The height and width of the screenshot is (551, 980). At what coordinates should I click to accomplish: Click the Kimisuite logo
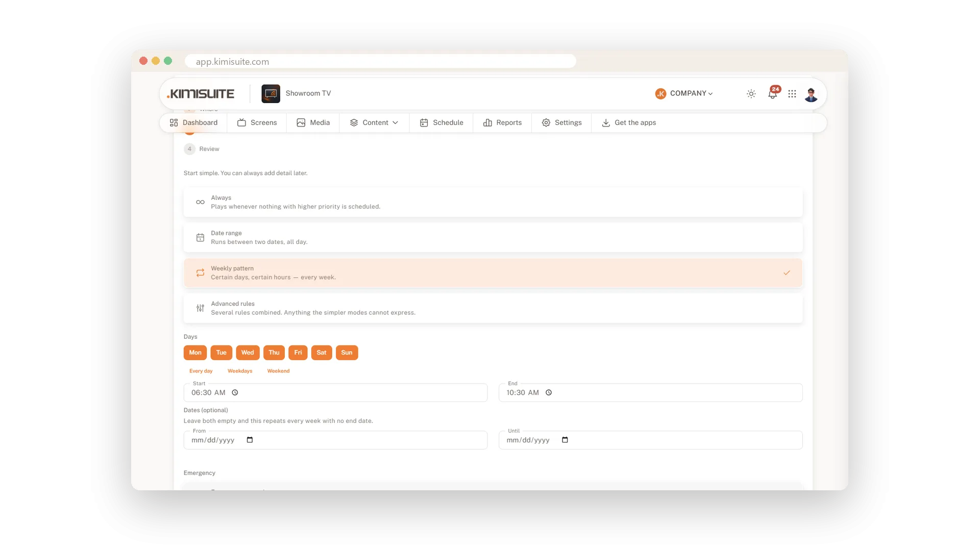[x=201, y=93]
